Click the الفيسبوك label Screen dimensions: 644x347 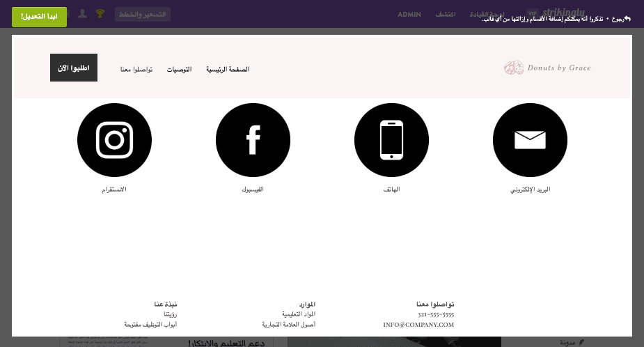point(253,190)
